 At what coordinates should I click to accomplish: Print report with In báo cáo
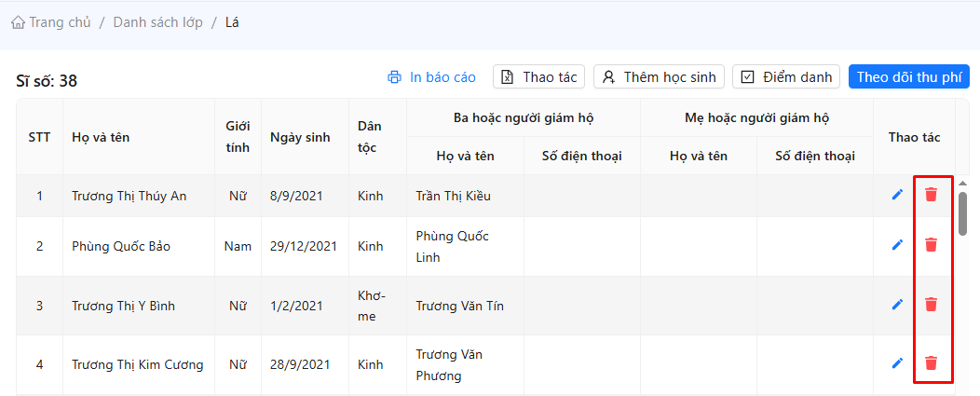pos(432,77)
